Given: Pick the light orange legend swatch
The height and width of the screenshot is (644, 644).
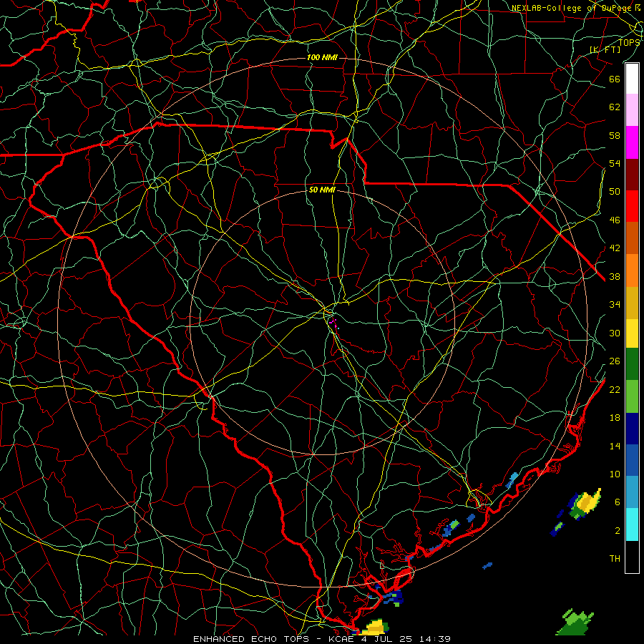Looking at the screenshot, I should (632, 270).
